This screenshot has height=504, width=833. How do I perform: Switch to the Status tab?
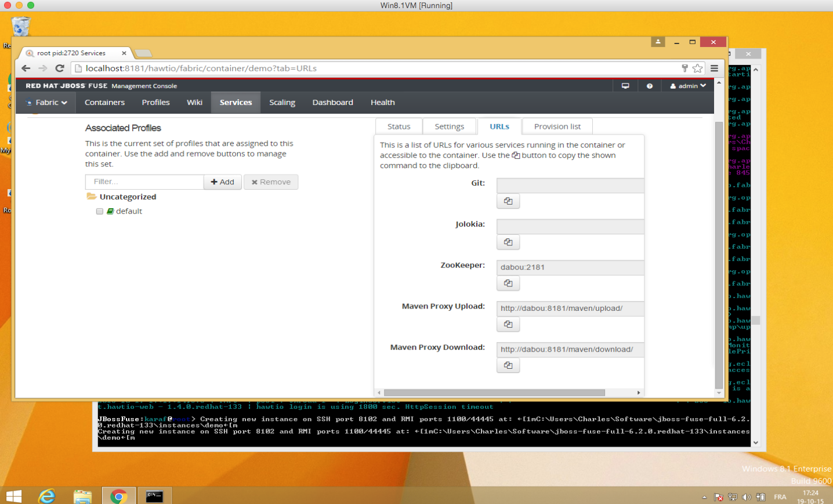399,126
